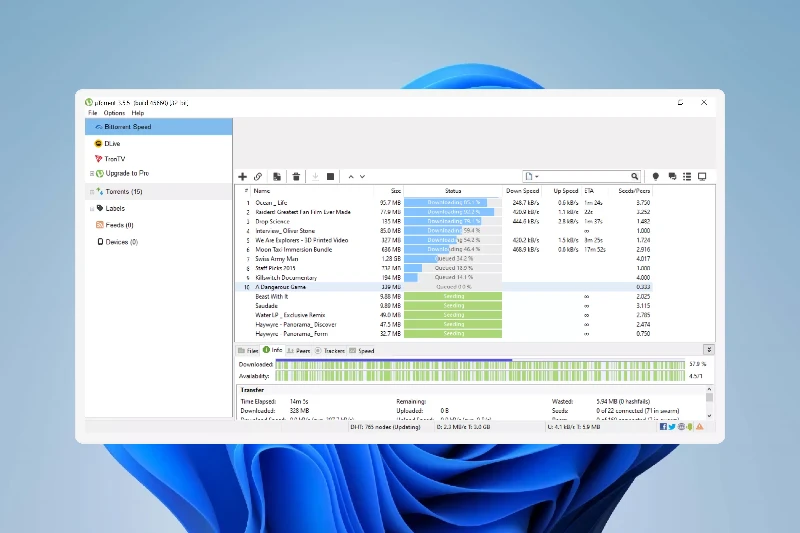The width and height of the screenshot is (800, 533).
Task: Open the search provider dropdown
Action: tap(532, 177)
